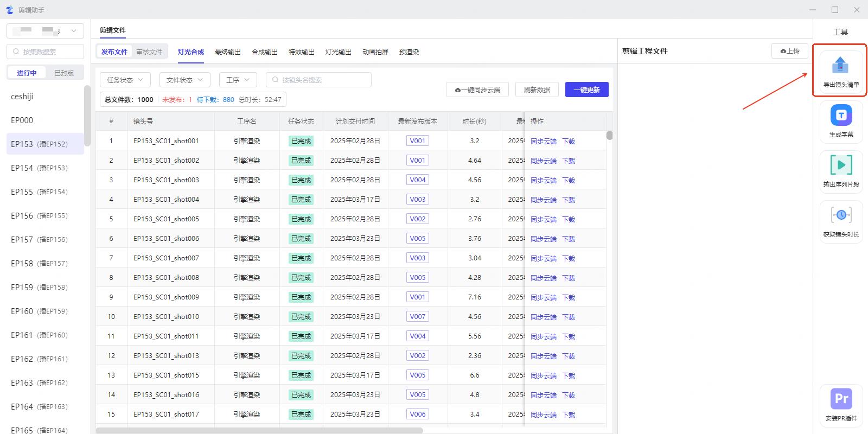868x434 pixels.
Task: Click 下载 link for EP153_SC01_shot001
Action: (x=569, y=141)
